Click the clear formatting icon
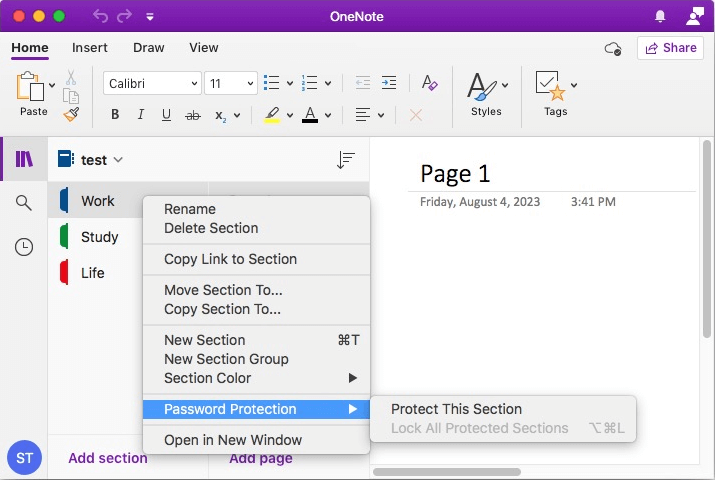 pyautogui.click(x=430, y=83)
